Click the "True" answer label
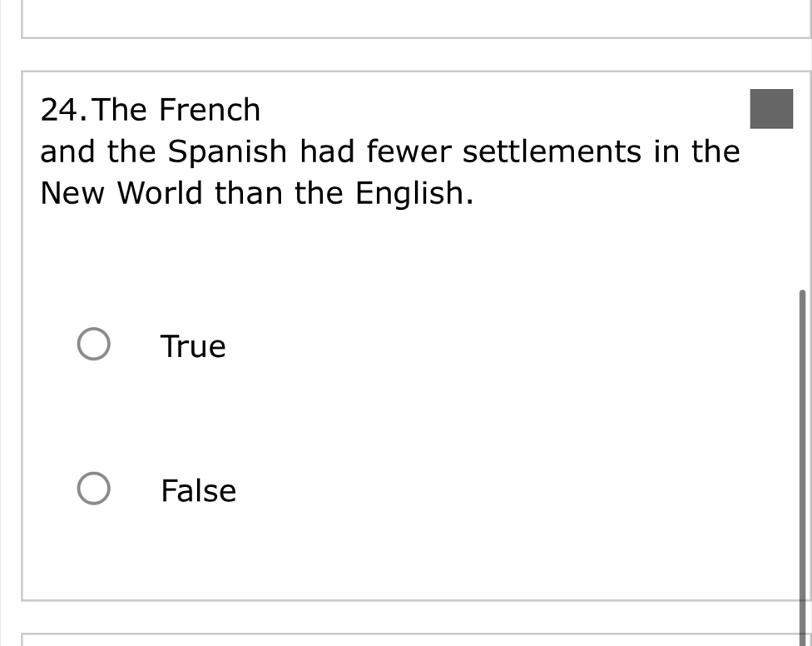Viewport: 812px width, 646px height. pyautogui.click(x=193, y=346)
